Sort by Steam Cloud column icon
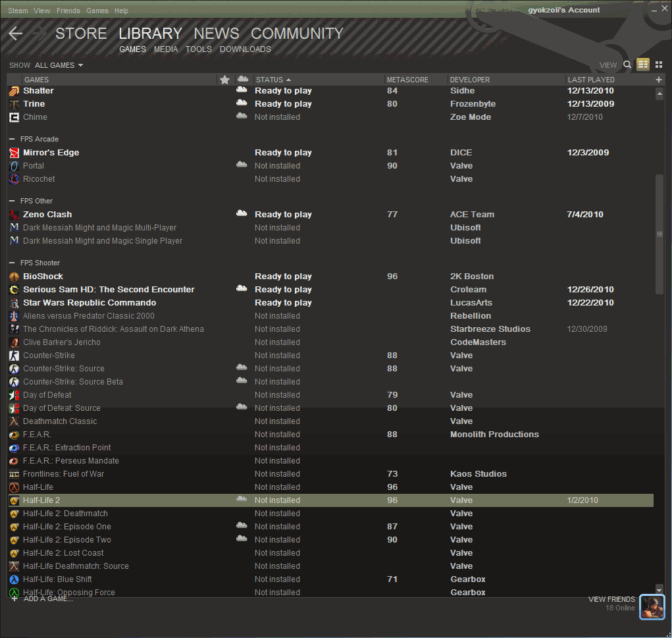The image size is (672, 638). [243, 79]
